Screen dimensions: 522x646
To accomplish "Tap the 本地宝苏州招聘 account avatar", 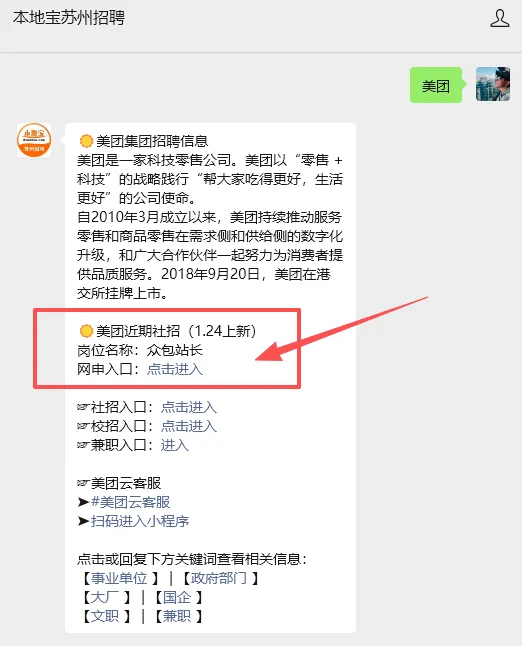I will tap(34, 140).
